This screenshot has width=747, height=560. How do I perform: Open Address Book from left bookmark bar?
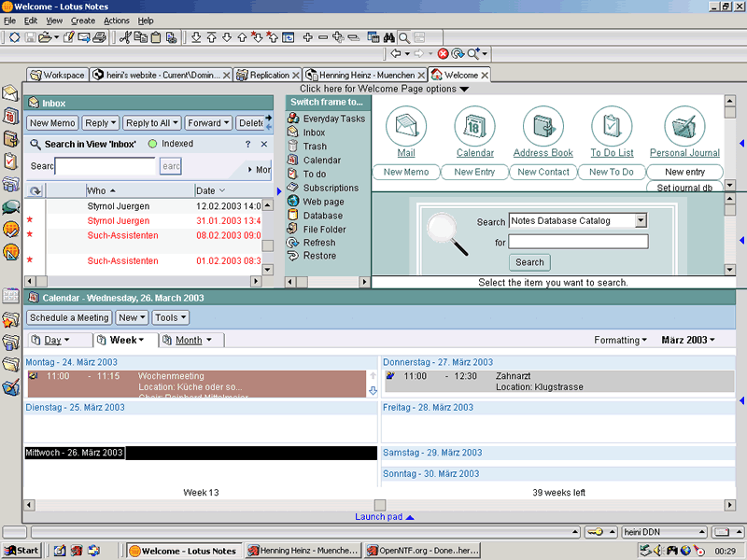pos(10,138)
